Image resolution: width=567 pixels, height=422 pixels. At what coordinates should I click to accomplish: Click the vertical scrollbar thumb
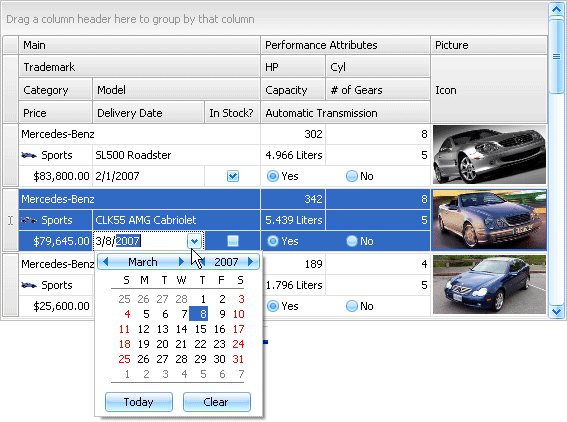click(x=557, y=56)
